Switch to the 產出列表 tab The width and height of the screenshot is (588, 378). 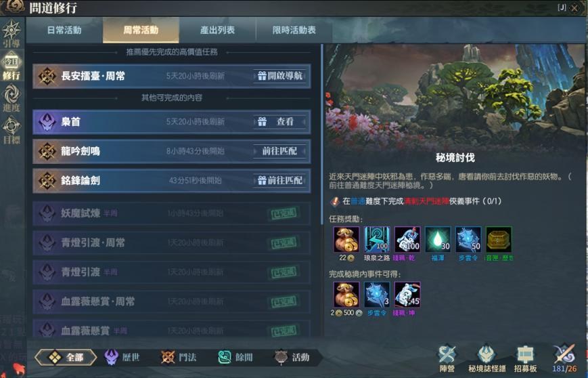[217, 30]
